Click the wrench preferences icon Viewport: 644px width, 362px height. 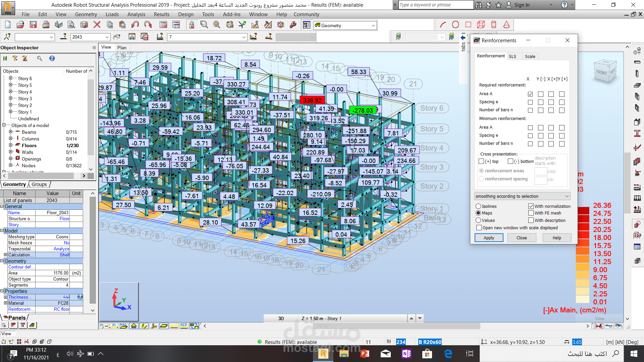293,25
